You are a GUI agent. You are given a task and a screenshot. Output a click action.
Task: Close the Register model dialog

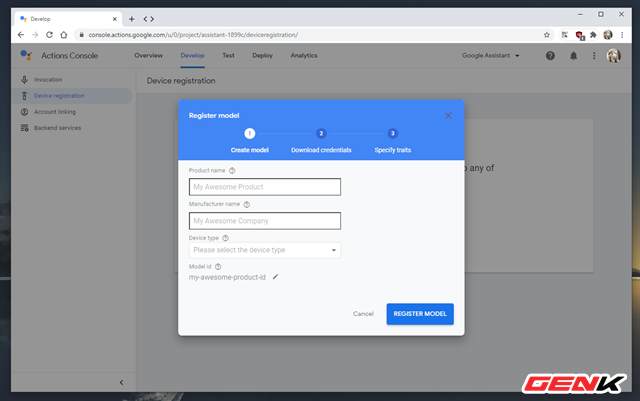448,116
